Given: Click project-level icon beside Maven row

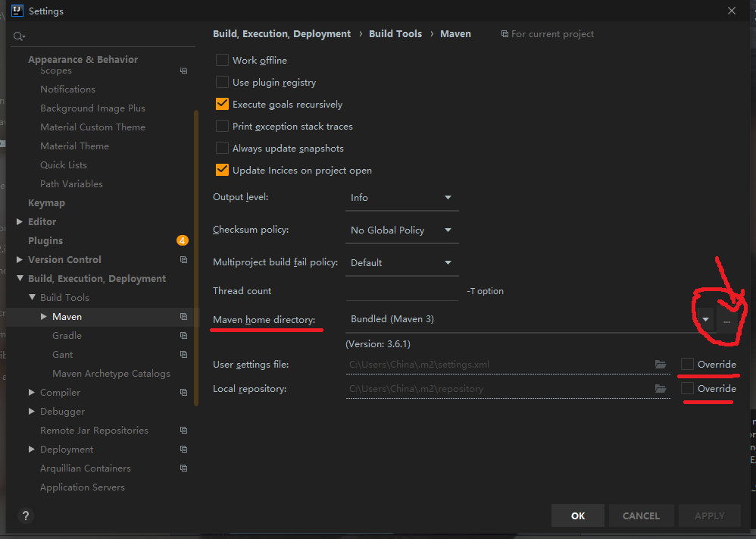Looking at the screenshot, I should tap(183, 317).
